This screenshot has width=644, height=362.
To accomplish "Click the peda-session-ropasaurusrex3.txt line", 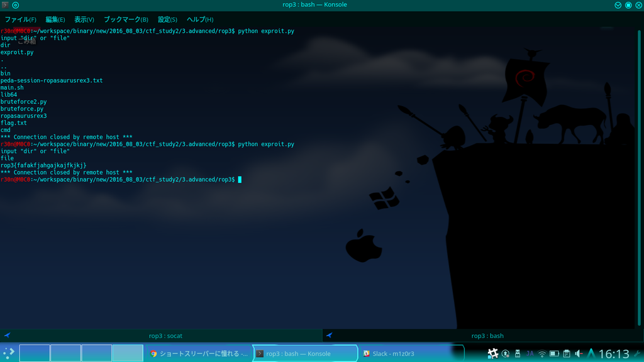I will (52, 80).
